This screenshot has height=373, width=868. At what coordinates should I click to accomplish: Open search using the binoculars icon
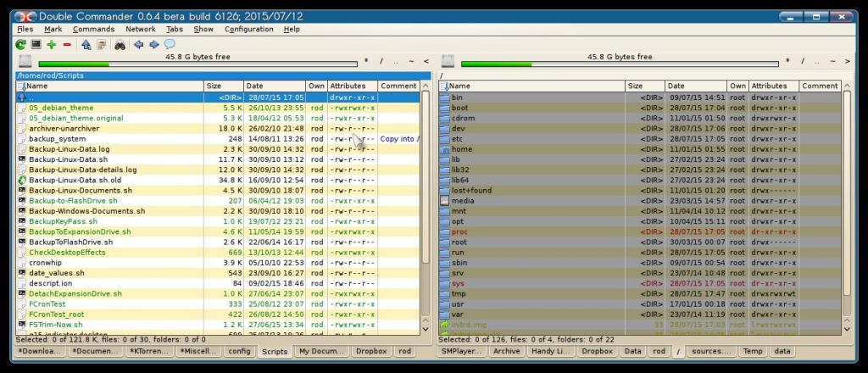pos(120,44)
